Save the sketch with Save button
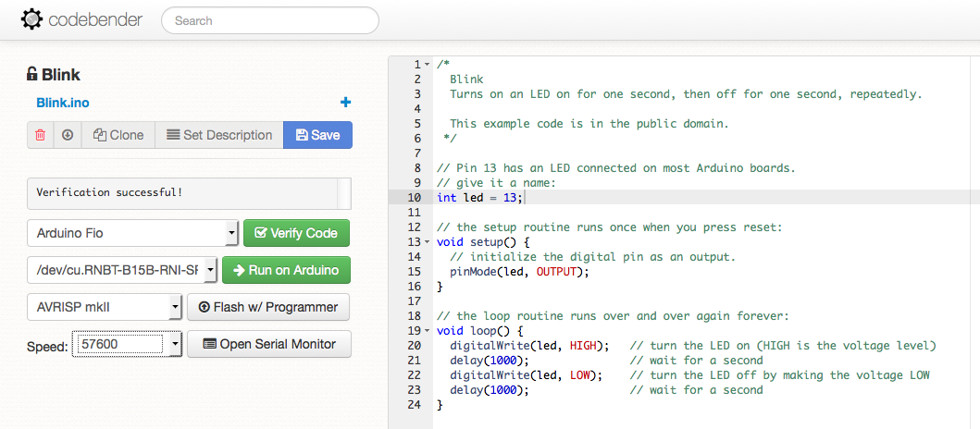Image resolution: width=980 pixels, height=429 pixels. [x=317, y=135]
